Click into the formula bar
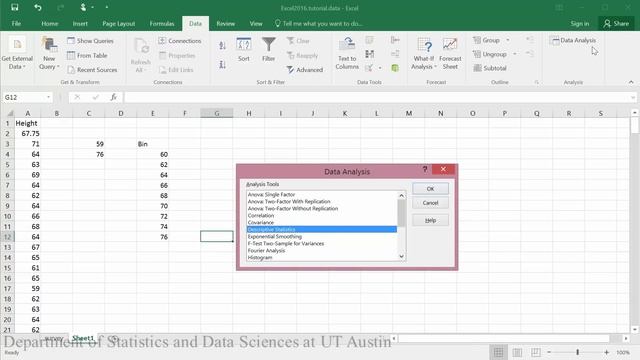 [x=378, y=97]
